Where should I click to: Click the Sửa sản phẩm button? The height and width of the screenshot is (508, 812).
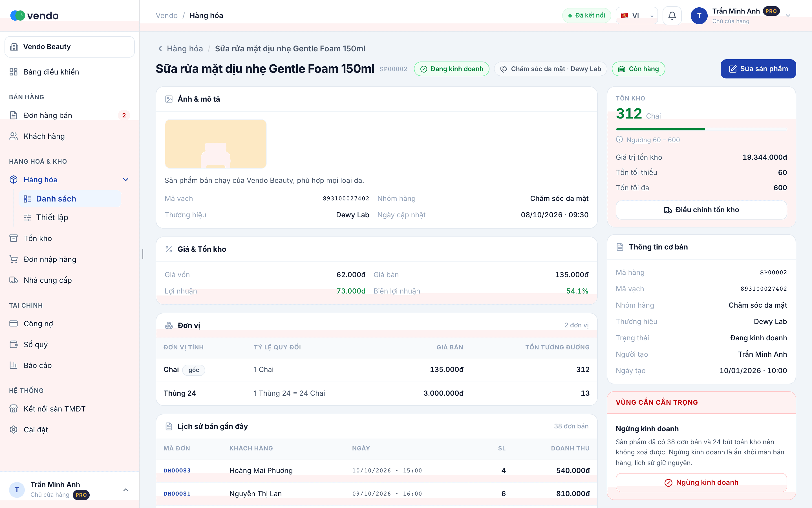pos(758,69)
